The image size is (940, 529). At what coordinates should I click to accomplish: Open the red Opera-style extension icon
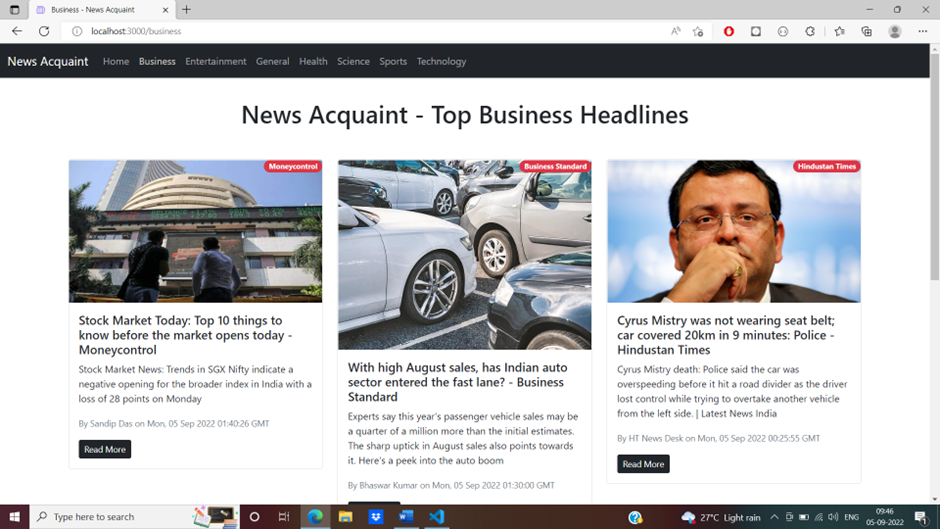point(729,31)
